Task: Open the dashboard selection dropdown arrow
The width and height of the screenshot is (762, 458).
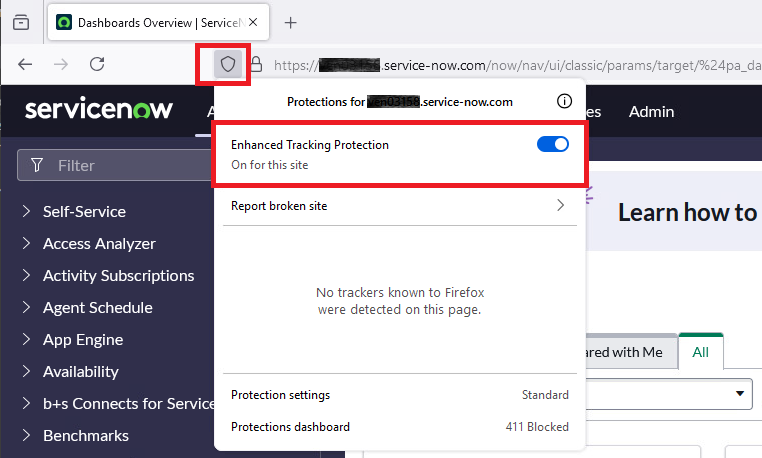Action: tap(741, 393)
